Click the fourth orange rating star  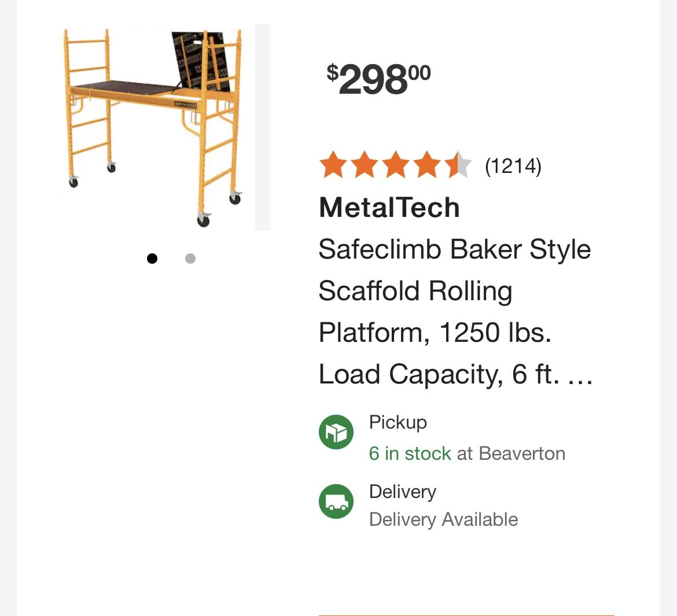click(x=427, y=165)
